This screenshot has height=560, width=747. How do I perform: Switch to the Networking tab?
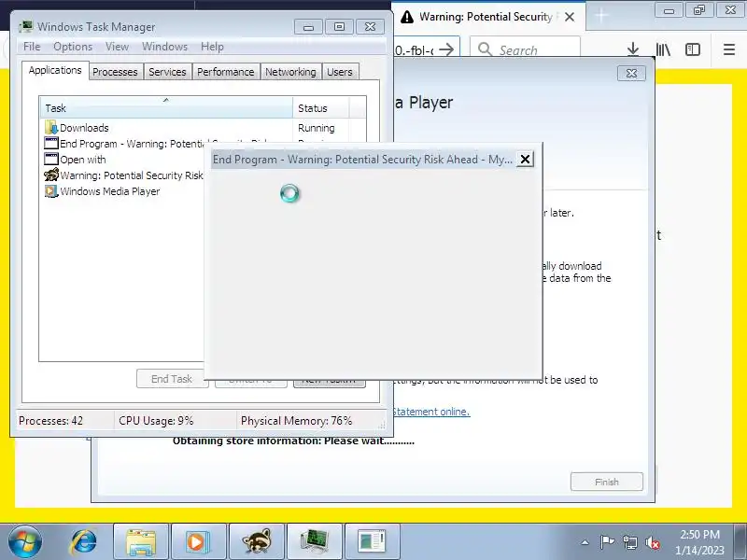(290, 72)
